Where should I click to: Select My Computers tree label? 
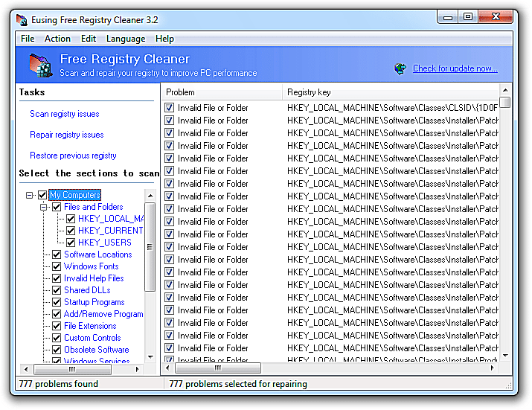pos(74,195)
